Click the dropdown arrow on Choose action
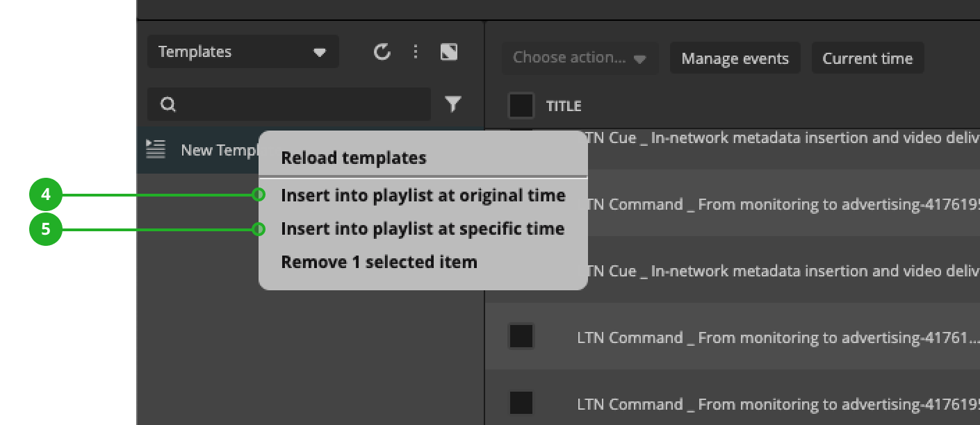 [x=639, y=59]
